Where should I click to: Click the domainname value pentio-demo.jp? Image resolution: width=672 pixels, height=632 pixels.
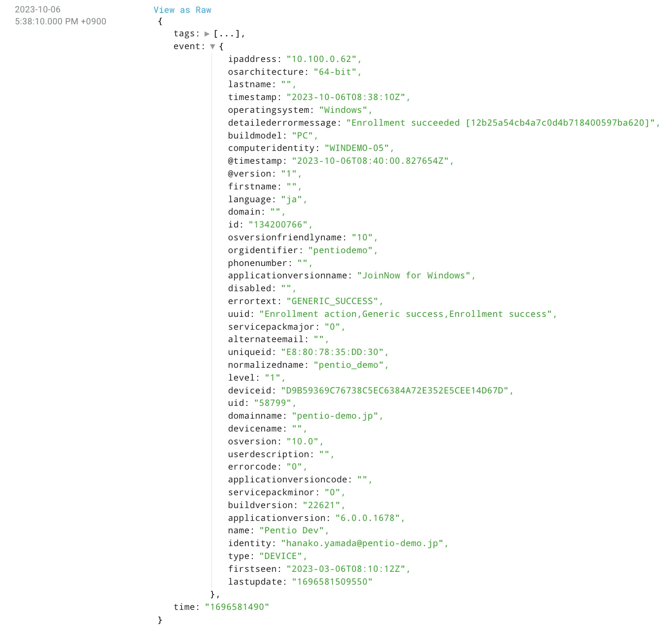(337, 416)
